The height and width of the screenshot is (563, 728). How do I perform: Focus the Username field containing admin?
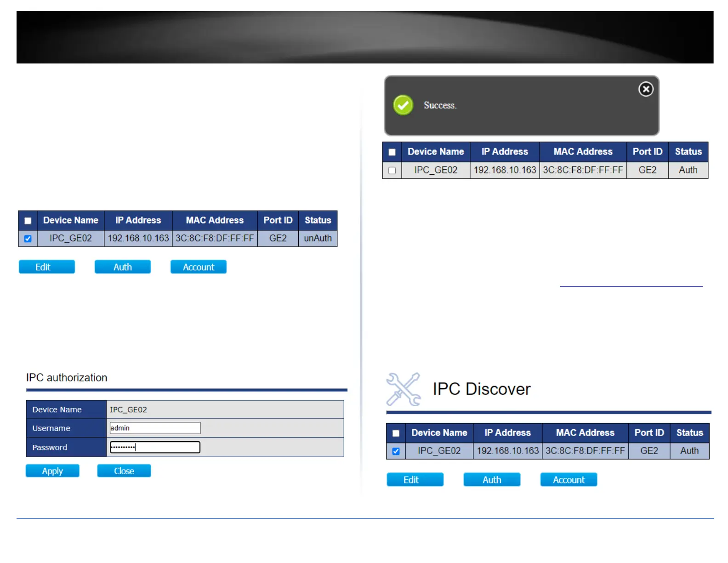click(155, 428)
